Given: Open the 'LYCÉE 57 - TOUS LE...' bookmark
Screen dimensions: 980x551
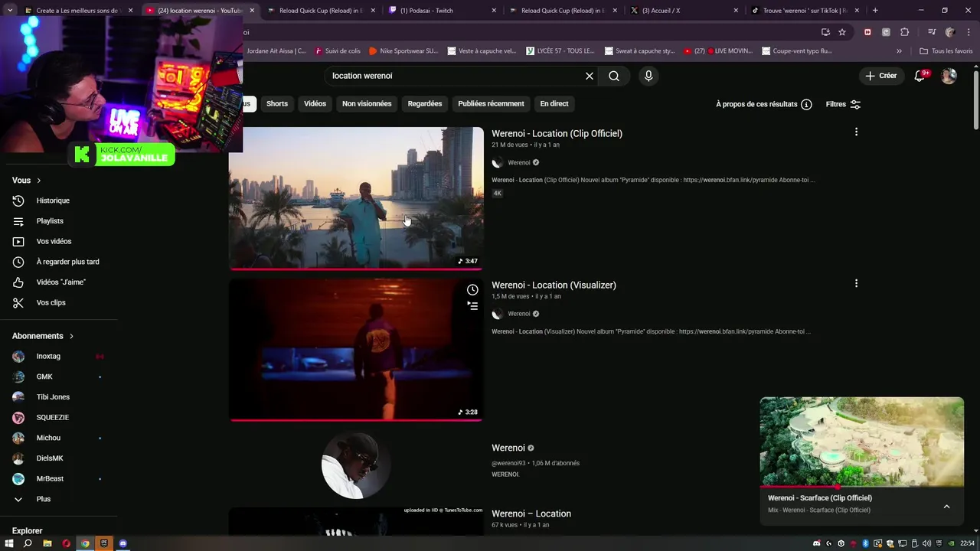Looking at the screenshot, I should pyautogui.click(x=560, y=51).
